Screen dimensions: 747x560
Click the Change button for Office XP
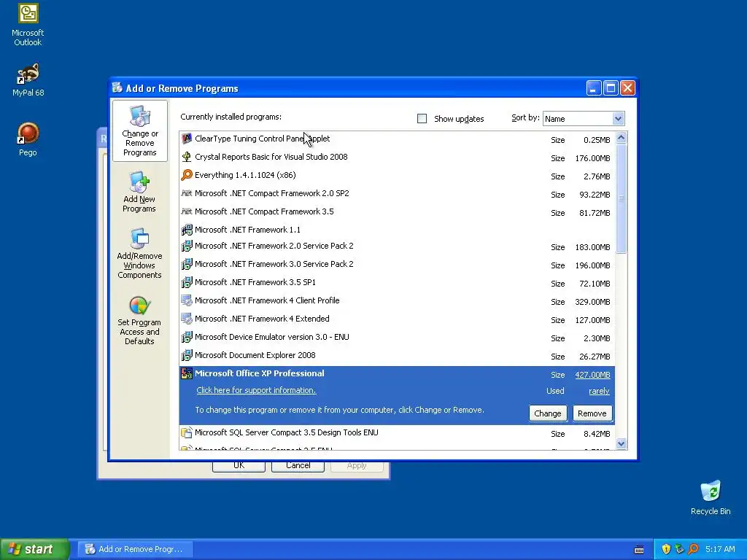pyautogui.click(x=548, y=413)
